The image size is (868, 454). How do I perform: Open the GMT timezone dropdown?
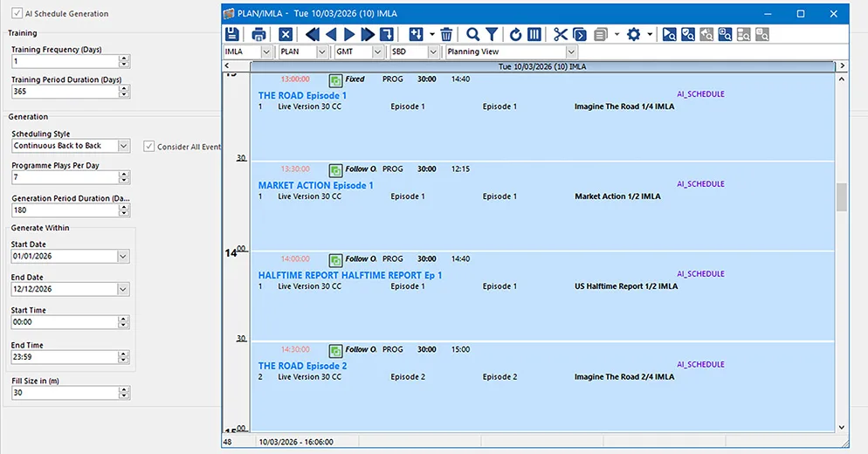377,52
